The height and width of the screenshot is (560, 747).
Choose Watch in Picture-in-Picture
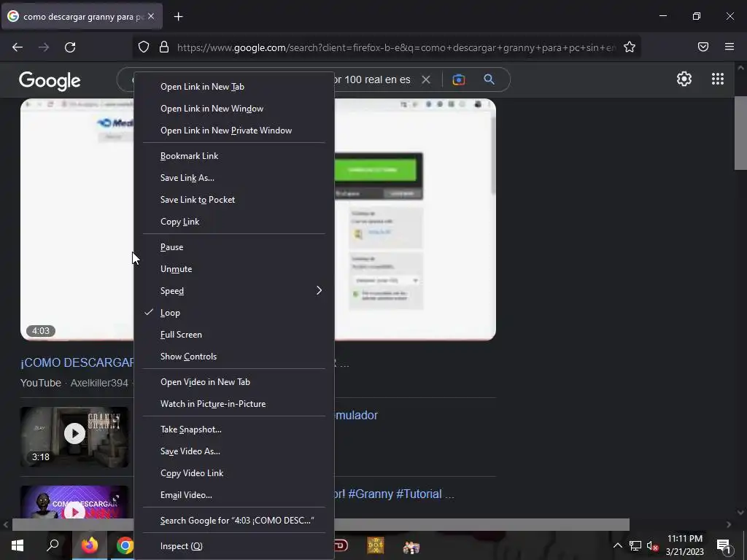(x=234, y=404)
